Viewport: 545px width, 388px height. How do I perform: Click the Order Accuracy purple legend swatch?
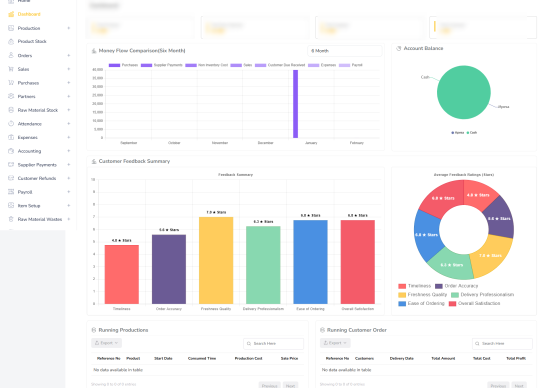pos(439,286)
